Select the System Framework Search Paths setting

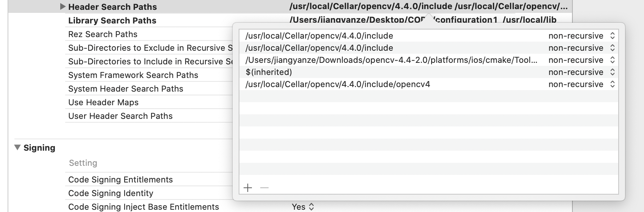(133, 75)
